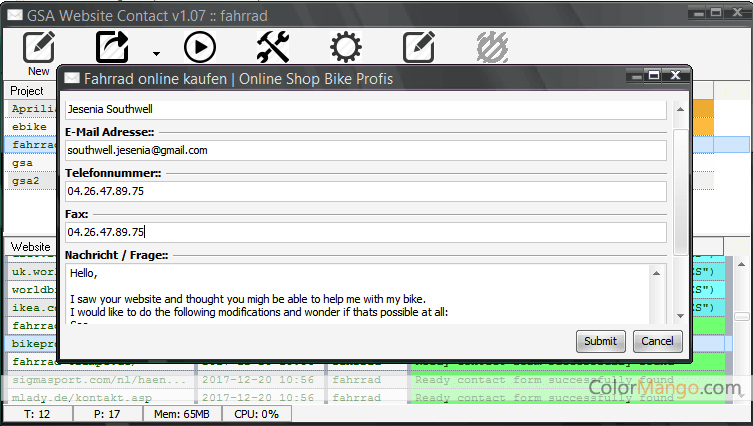Click the Telefonnummer input field
Screen dimensions: 753x426
365,191
